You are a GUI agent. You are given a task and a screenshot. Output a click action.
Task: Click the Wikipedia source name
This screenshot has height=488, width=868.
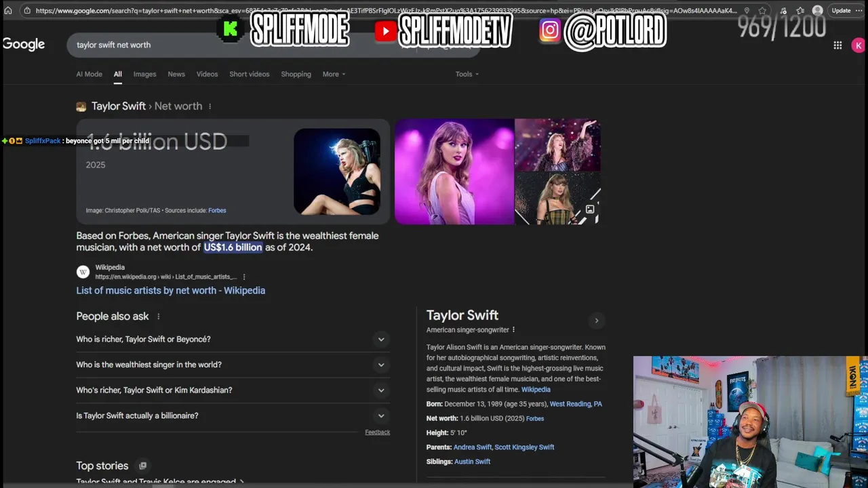pyautogui.click(x=110, y=268)
